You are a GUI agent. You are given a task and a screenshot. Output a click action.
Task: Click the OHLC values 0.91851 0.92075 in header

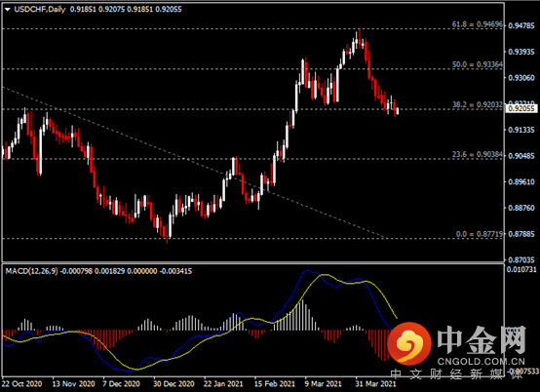click(97, 10)
